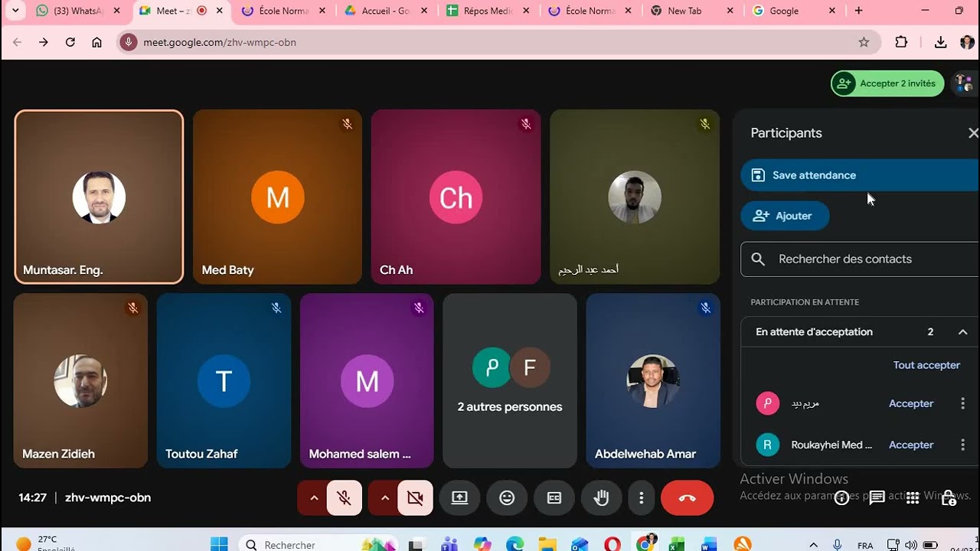Click the microphone-in-use icon in address bar
The width and height of the screenshot is (980, 551).
pos(129,42)
